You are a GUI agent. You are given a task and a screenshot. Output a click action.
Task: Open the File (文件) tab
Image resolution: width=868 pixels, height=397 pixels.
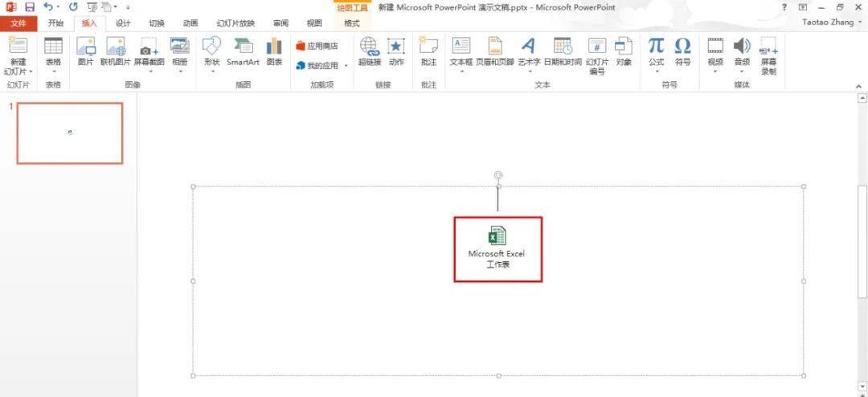click(18, 23)
